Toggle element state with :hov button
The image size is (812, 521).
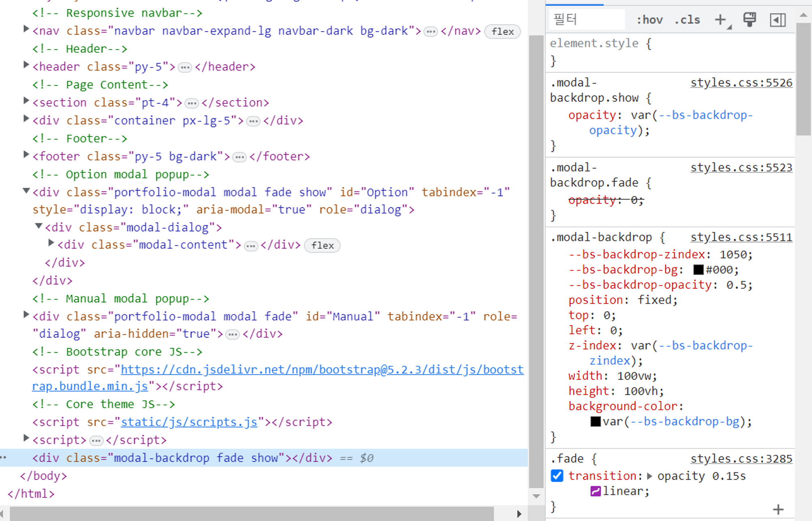click(649, 20)
